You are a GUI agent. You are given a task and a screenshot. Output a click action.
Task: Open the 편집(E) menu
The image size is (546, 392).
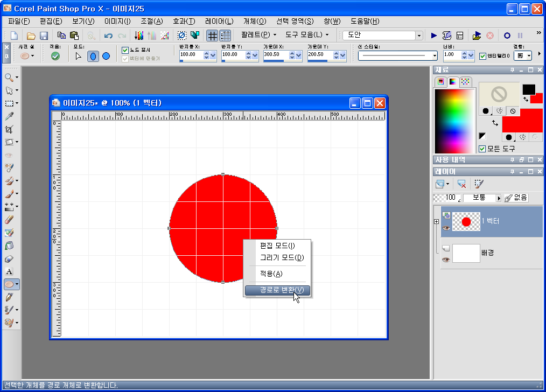tap(51, 21)
